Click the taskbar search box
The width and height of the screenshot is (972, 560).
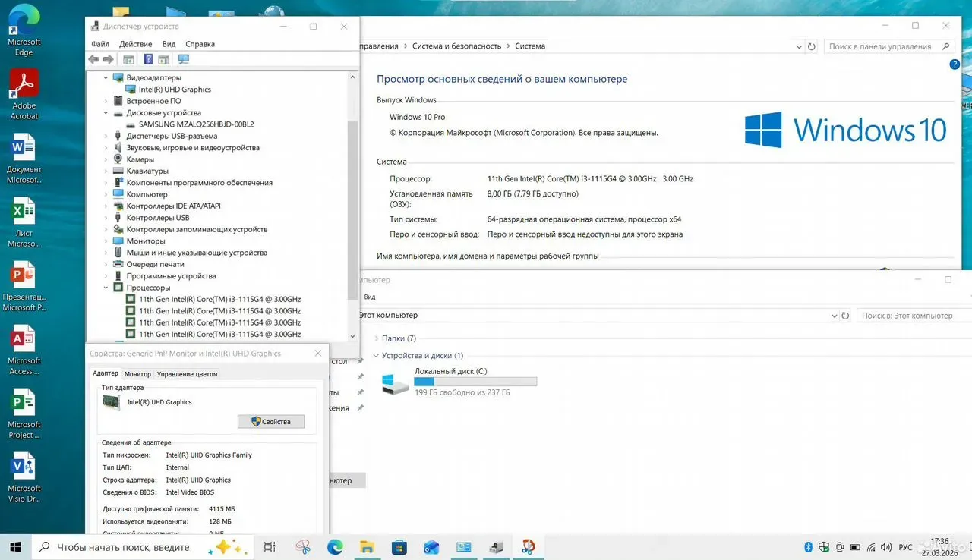141,547
